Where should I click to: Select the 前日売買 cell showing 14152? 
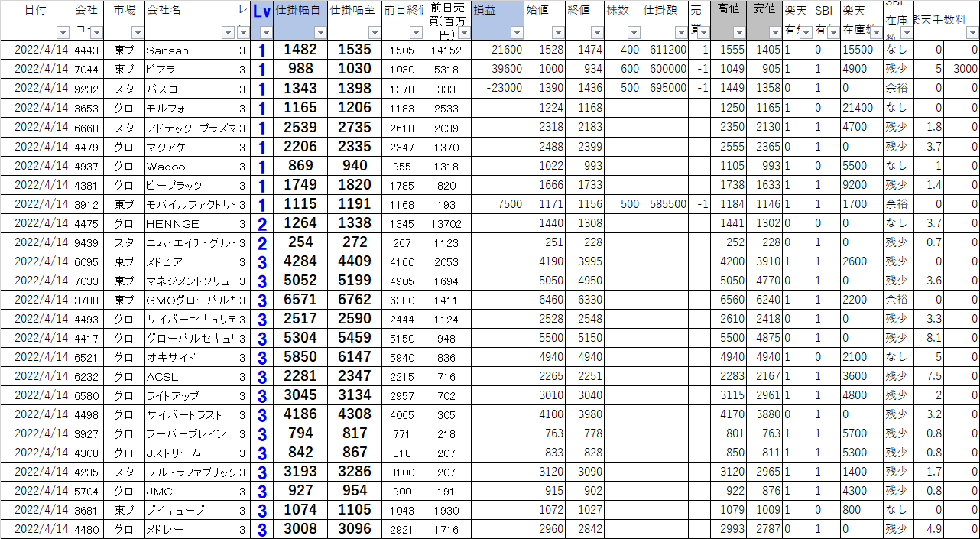click(448, 50)
